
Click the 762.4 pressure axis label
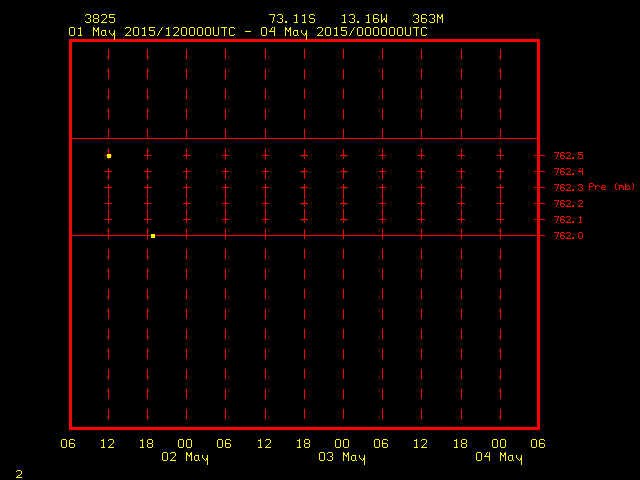[x=569, y=171]
